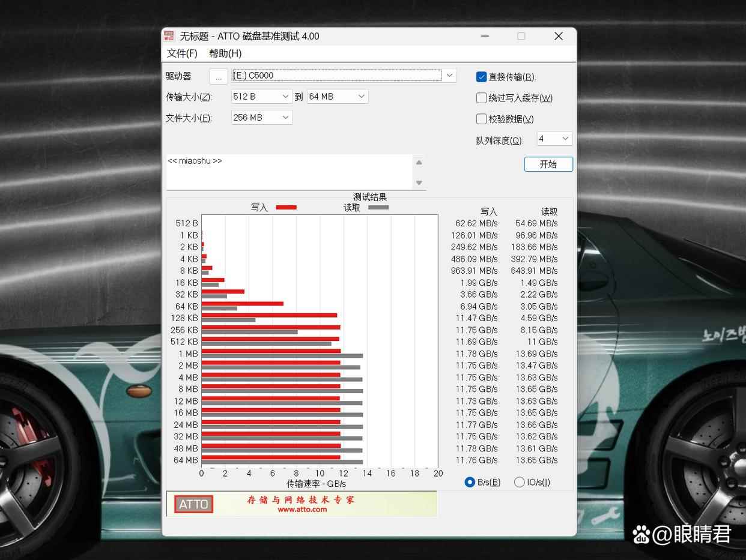Image resolution: width=746 pixels, height=560 pixels.
Task: Open the queue depth dropdown showing 4
Action: pyautogui.click(x=565, y=139)
